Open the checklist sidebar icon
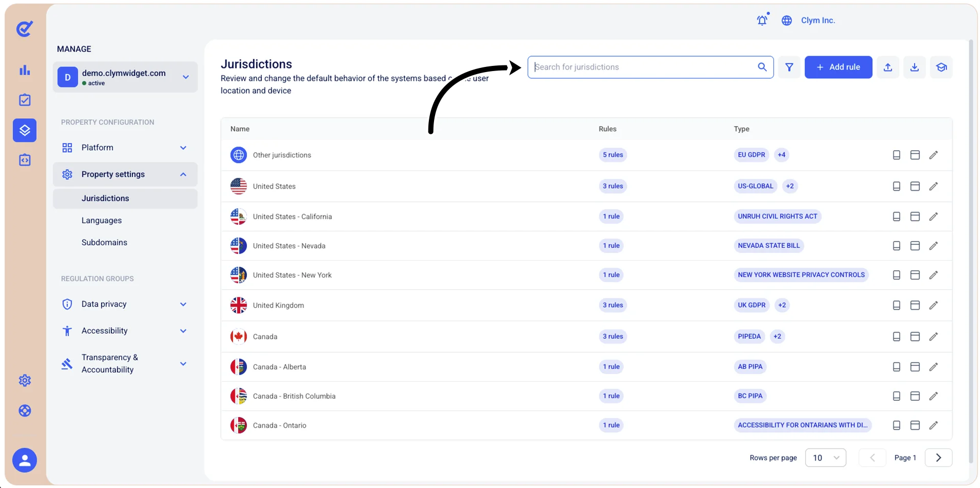Image resolution: width=980 pixels, height=488 pixels. (25, 100)
